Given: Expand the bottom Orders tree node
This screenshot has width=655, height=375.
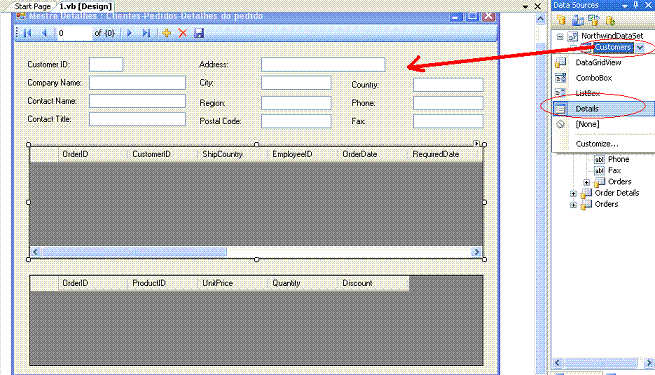Looking at the screenshot, I should point(573,205).
